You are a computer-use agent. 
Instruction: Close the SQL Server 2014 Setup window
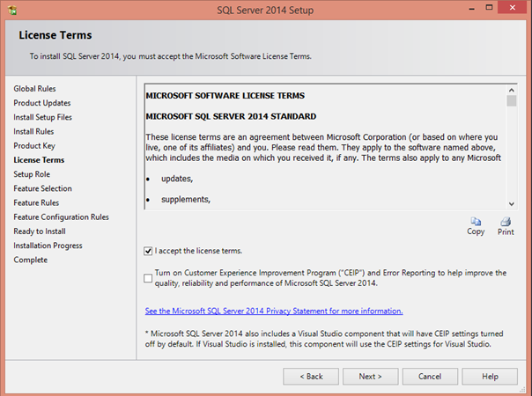tap(513, 7)
